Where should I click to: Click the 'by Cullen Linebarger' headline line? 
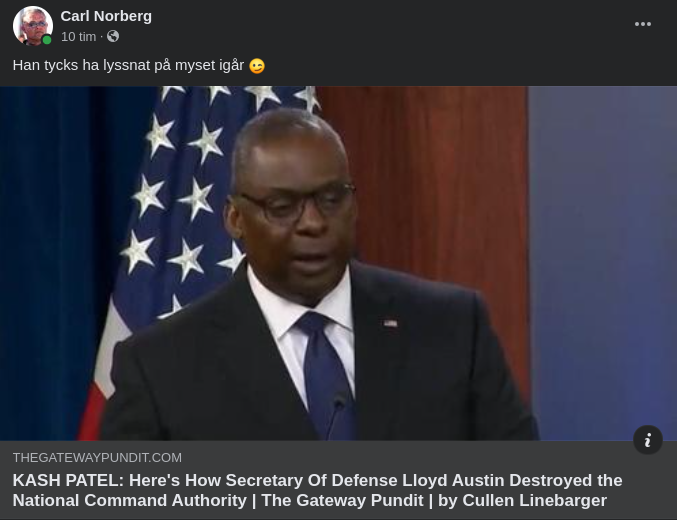pos(522,500)
